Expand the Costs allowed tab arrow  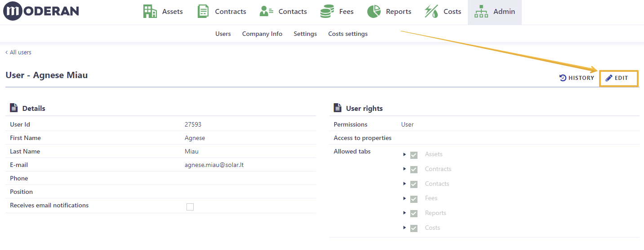(x=405, y=228)
